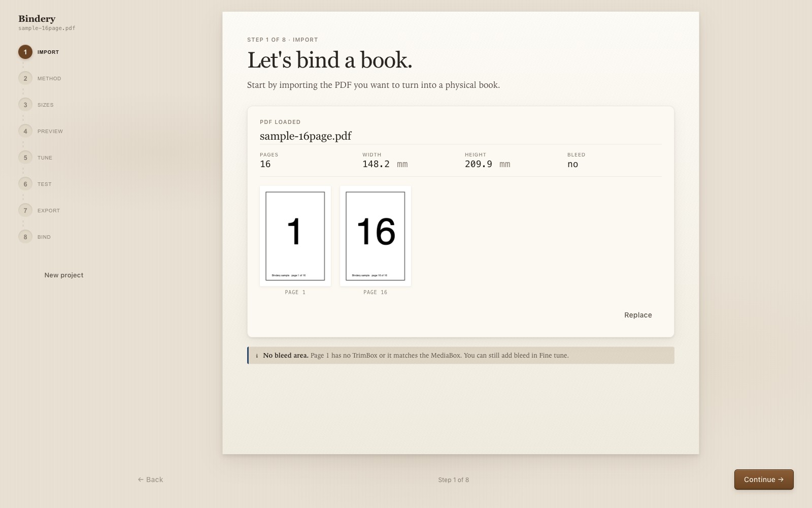Click the height value 209.9
Screen dimensions: 812x508
(479, 164)
